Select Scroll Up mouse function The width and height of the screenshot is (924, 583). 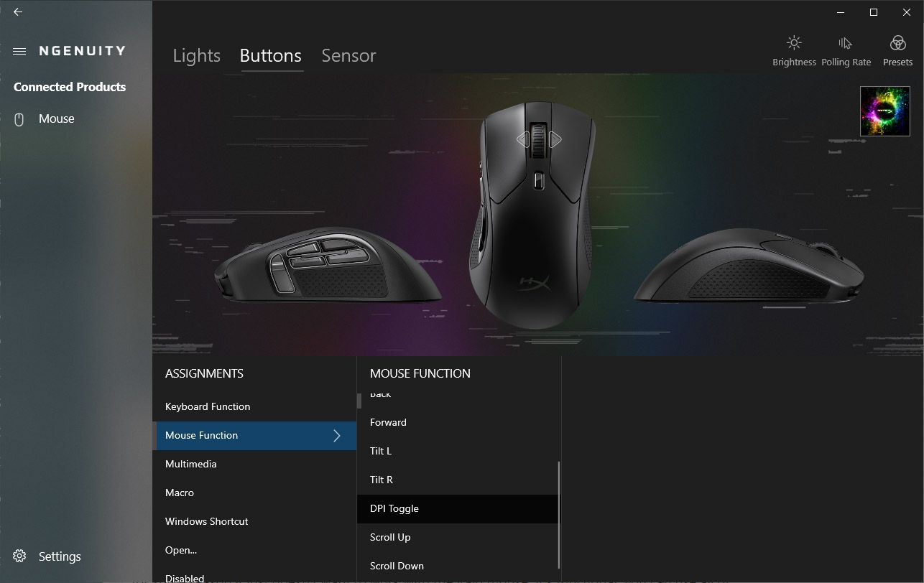(458, 537)
